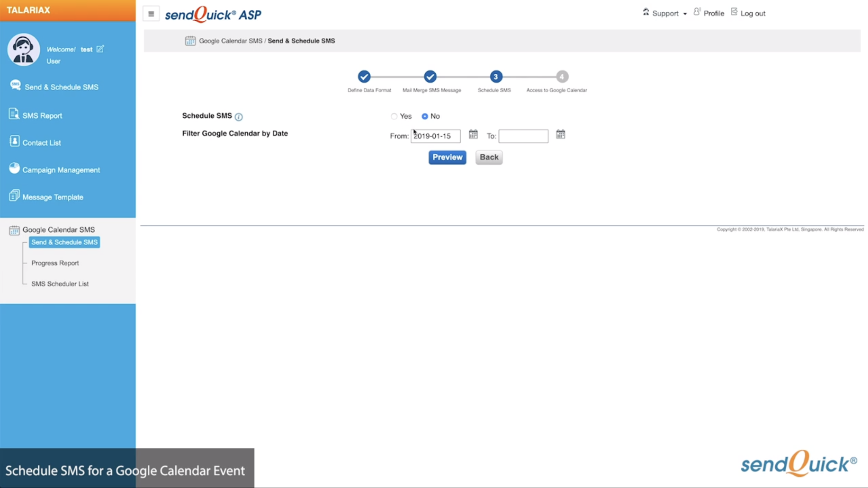Open Contact List menu item
This screenshot has width=868, height=488.
coord(41,143)
